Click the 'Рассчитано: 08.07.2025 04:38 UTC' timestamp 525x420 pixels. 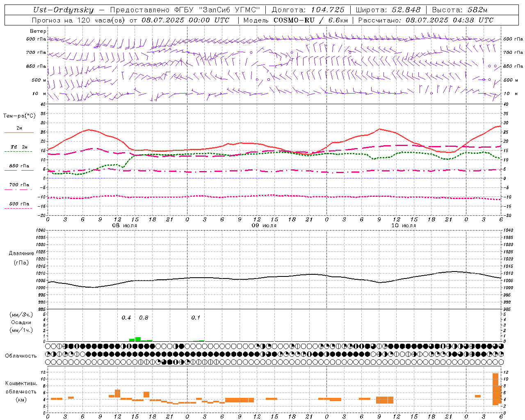pyautogui.click(x=426, y=20)
